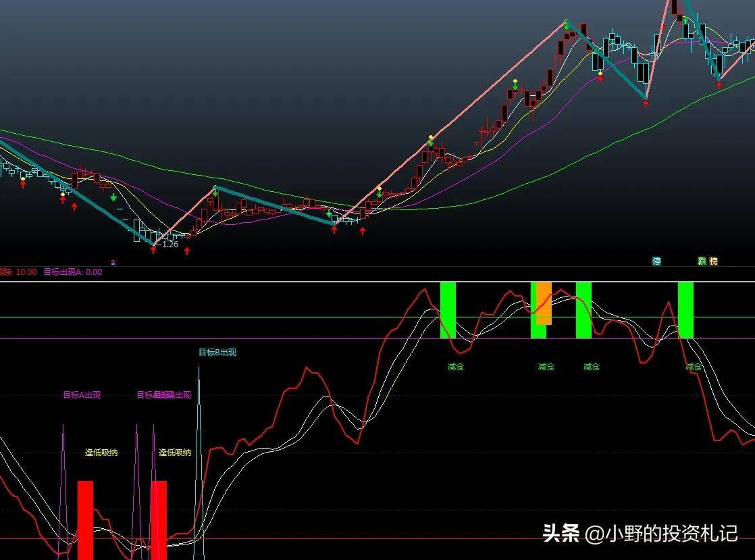Click the yellow 逢低吸纳 label beside the second red bar
Viewport: 755px width, 560px height.
tap(175, 453)
